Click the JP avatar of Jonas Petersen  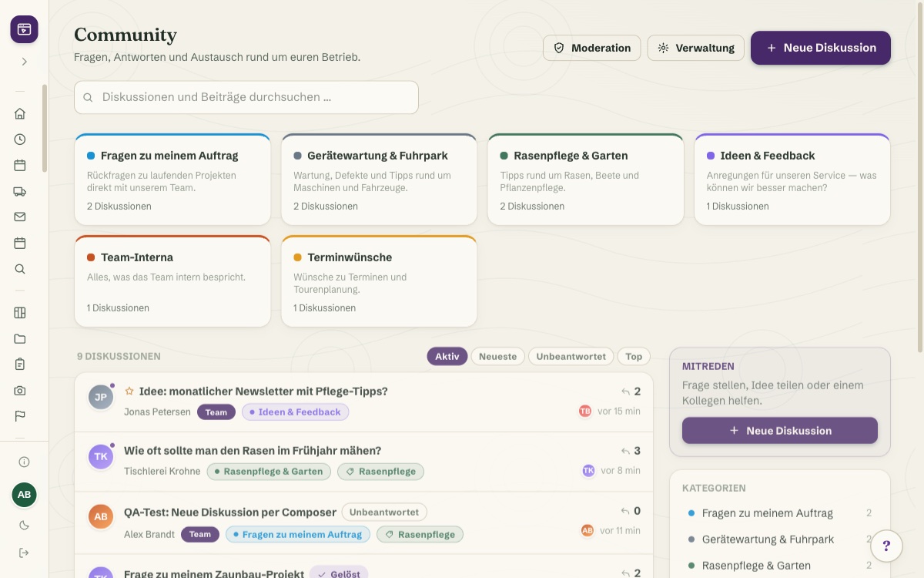(x=101, y=398)
